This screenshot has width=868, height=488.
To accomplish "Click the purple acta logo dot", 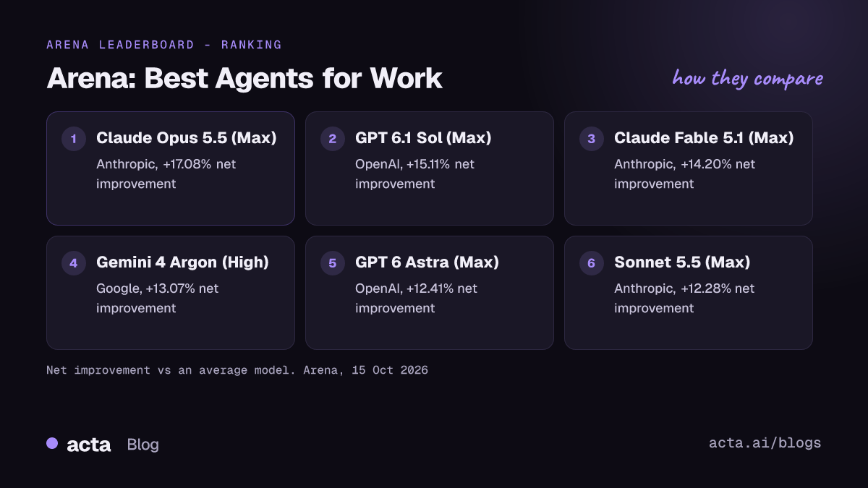I will (52, 443).
